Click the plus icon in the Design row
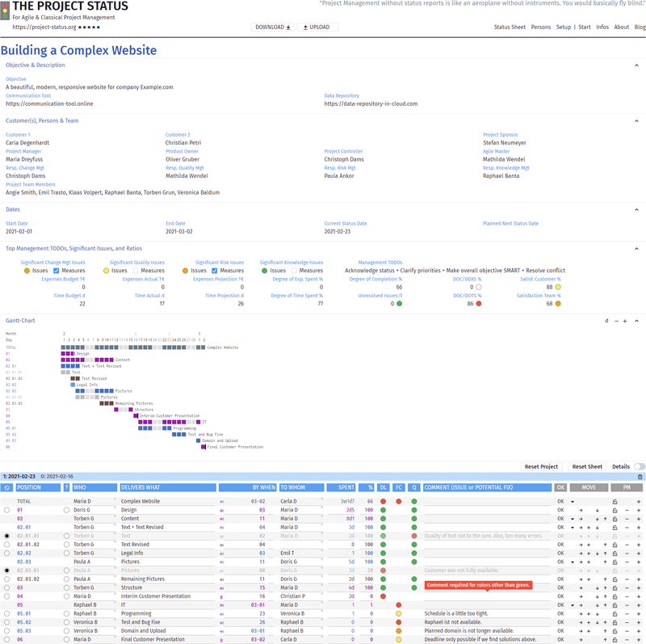Image resolution: width=646 pixels, height=644 pixels. [x=638, y=511]
